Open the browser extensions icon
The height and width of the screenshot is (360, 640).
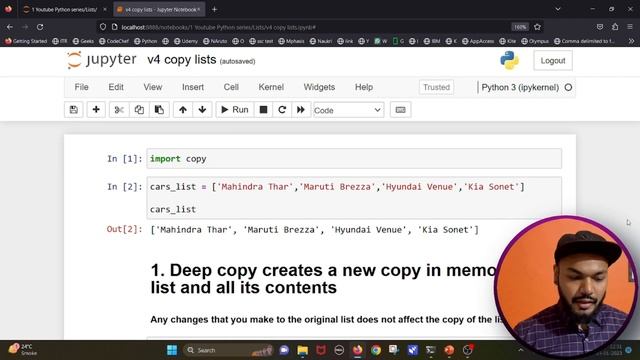(x=615, y=27)
